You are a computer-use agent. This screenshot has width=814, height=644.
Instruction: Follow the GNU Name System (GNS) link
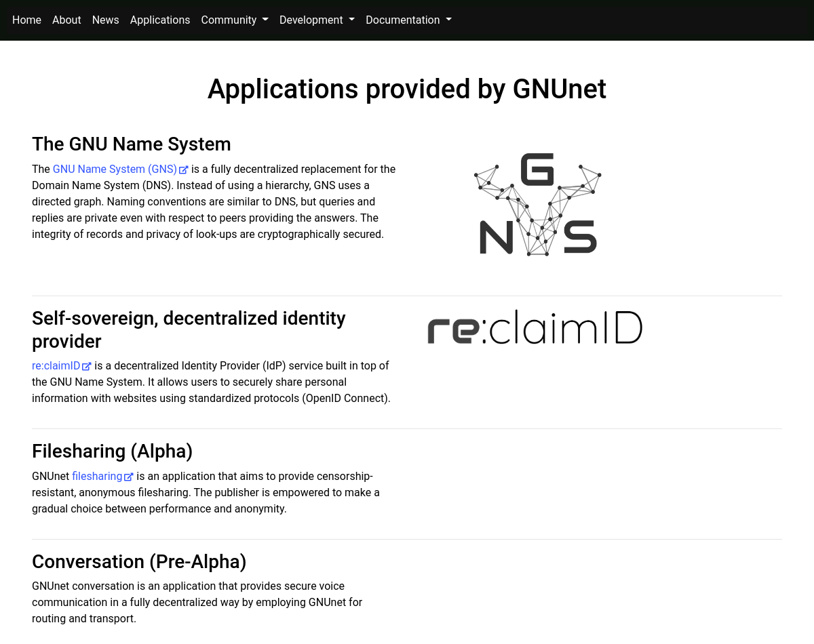tap(115, 169)
